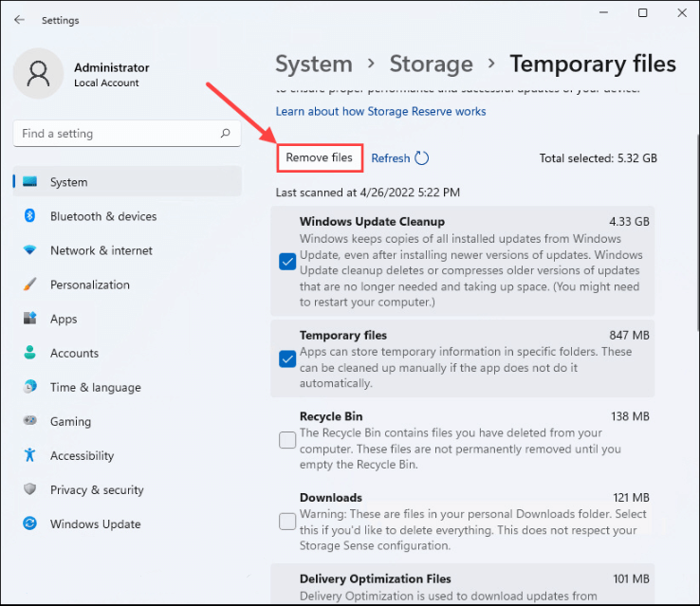700x606 pixels.
Task: Click the back arrow in title bar
Action: pyautogui.click(x=20, y=20)
